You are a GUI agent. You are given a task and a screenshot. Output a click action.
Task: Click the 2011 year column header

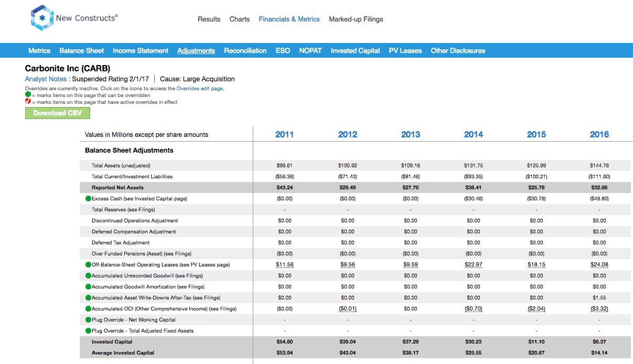pyautogui.click(x=285, y=135)
